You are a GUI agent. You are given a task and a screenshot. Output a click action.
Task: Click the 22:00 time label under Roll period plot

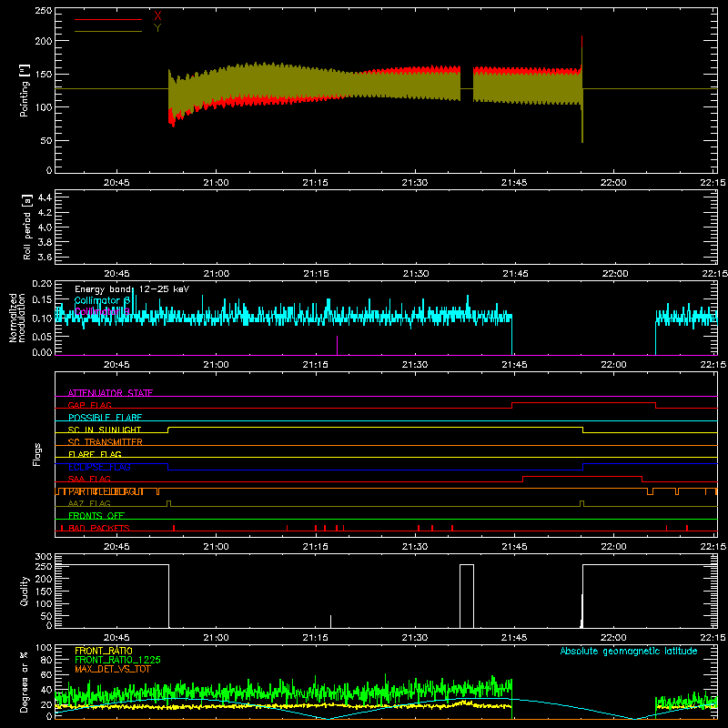(615, 274)
